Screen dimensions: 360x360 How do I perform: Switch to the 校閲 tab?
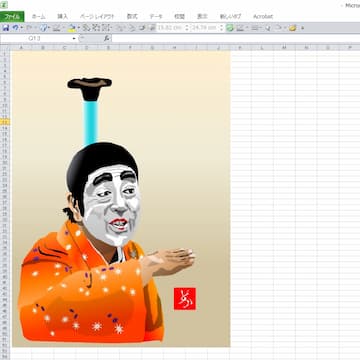179,16
